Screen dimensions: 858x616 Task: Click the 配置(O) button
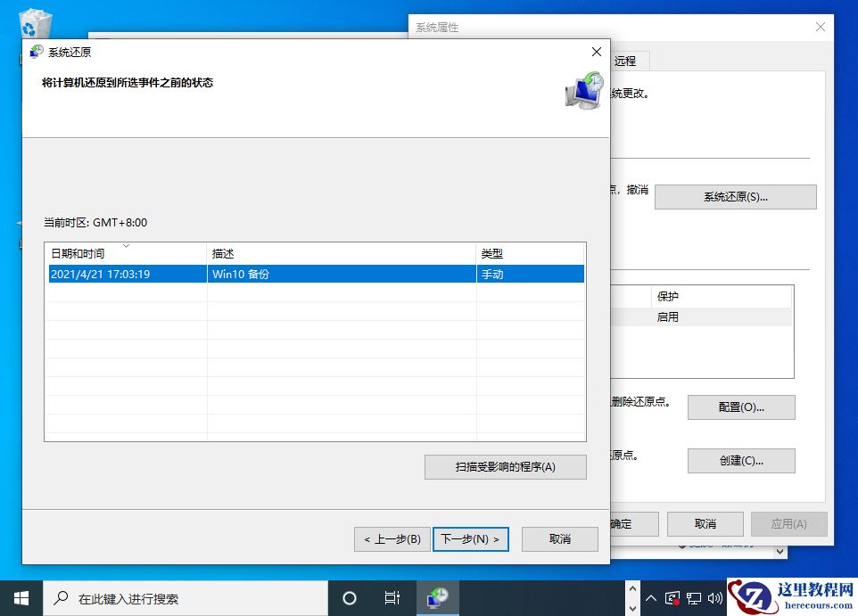pos(740,407)
